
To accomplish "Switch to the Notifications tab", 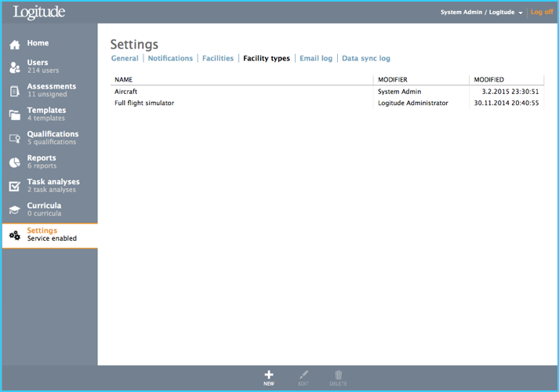I will pos(170,59).
